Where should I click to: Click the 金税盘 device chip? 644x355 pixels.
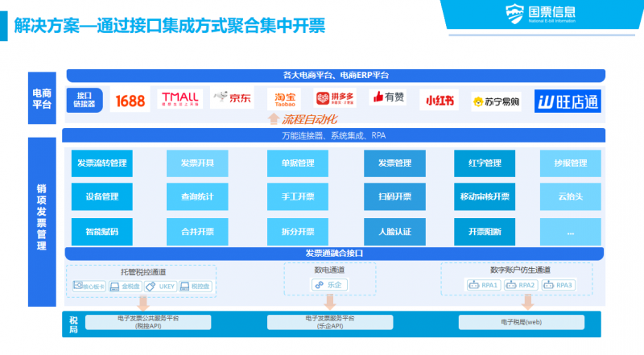[126, 287]
